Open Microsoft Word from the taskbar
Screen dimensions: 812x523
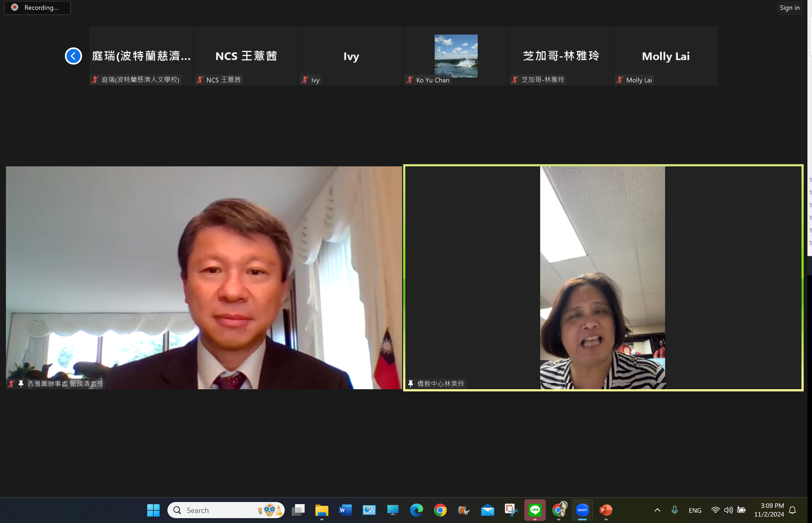pos(345,510)
